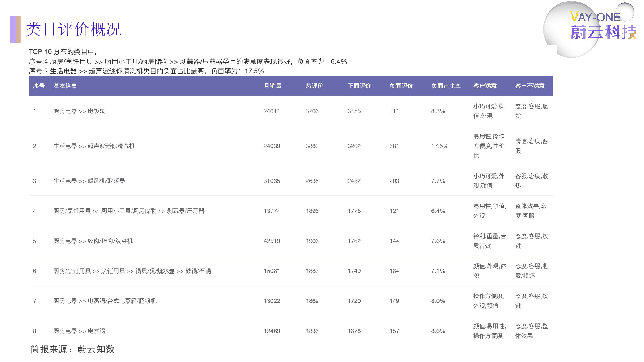Click the 序号 column header

(39, 86)
